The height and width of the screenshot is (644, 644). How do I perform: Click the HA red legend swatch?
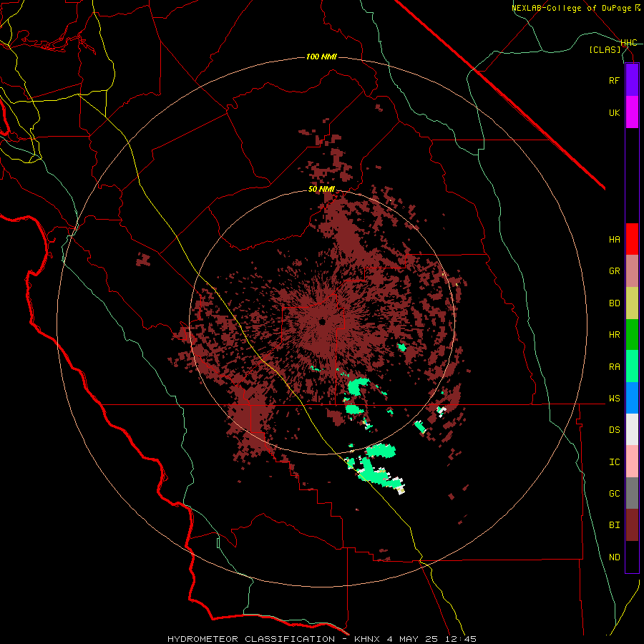(x=632, y=239)
